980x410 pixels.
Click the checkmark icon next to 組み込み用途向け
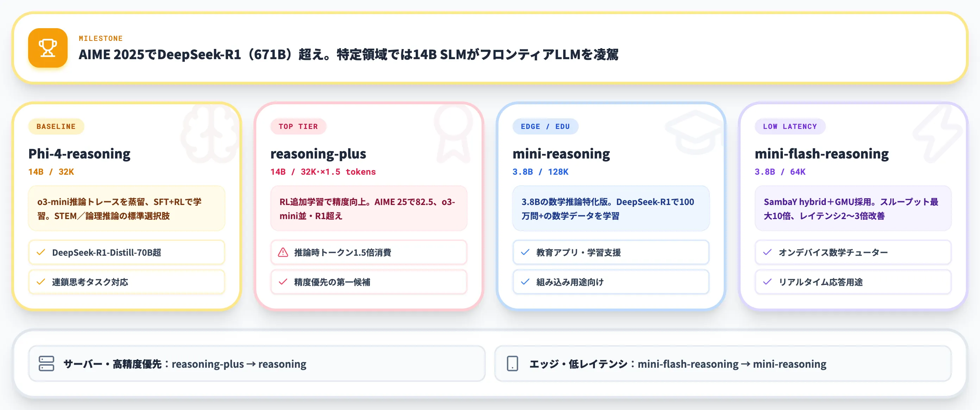pyautogui.click(x=525, y=282)
